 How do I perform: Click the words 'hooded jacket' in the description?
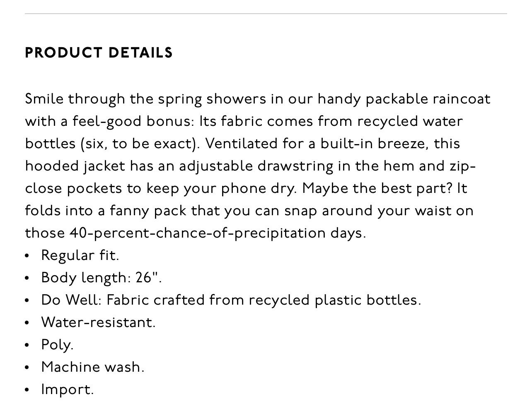coord(75,166)
